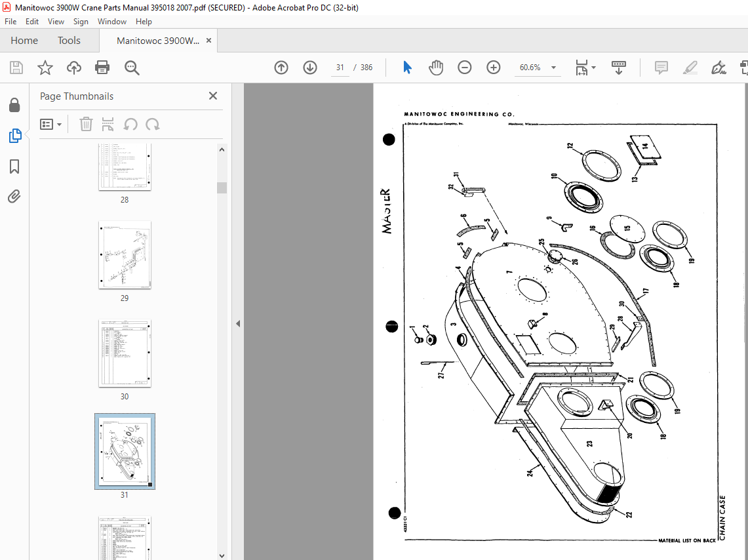
Task: Select page 30 thumbnail
Action: (x=125, y=353)
